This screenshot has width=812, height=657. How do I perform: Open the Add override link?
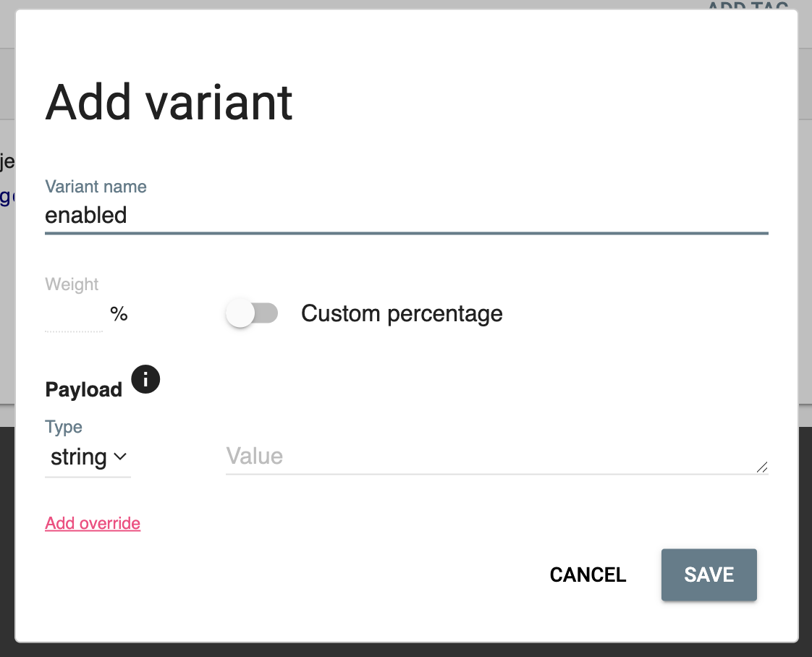tap(92, 522)
